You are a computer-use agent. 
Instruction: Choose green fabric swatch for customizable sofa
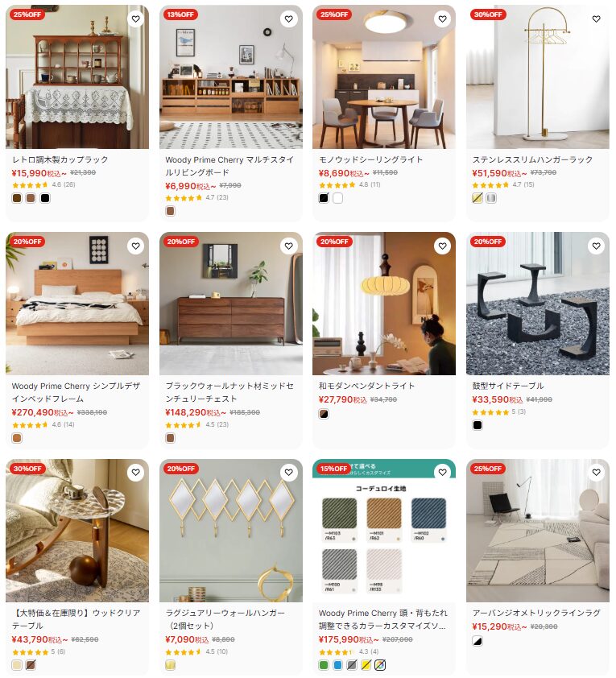click(324, 665)
